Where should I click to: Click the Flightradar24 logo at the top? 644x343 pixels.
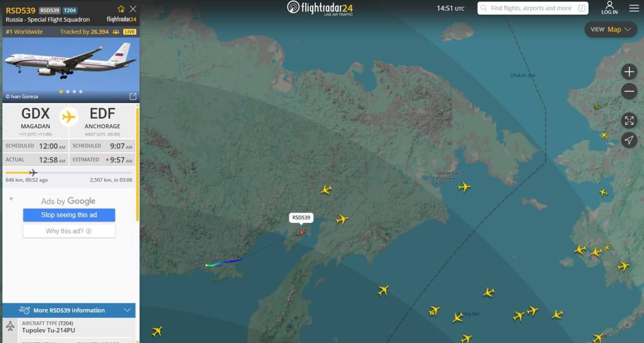[x=320, y=8]
